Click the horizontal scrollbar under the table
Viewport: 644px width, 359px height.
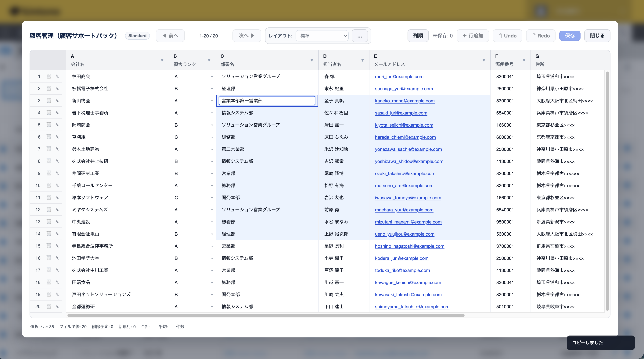266,315
